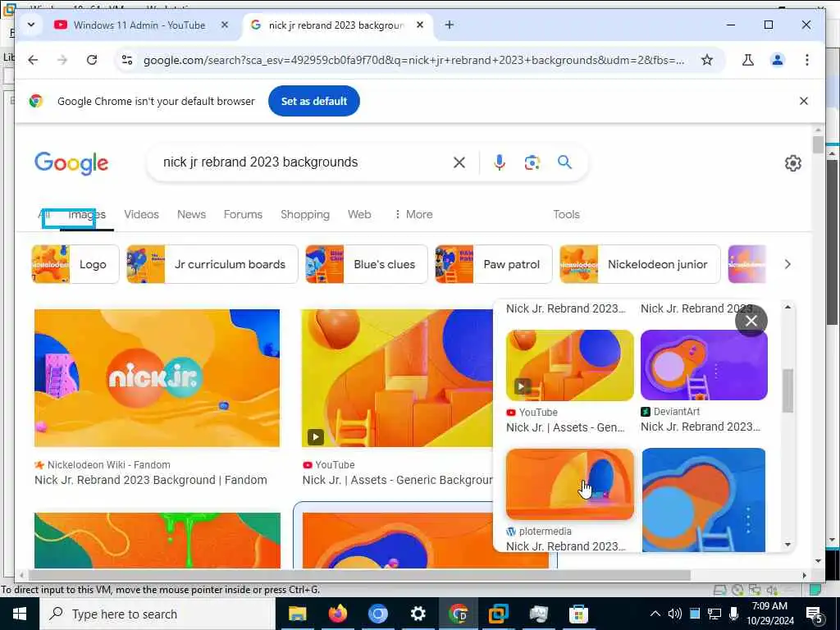This screenshot has width=840, height=630.
Task: Open the large YouTube generic background thumbnail
Action: click(397, 378)
